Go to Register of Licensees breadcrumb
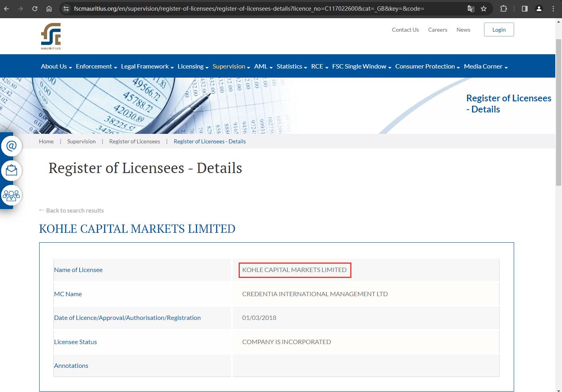Image resolution: width=562 pixels, height=392 pixels. [x=135, y=141]
